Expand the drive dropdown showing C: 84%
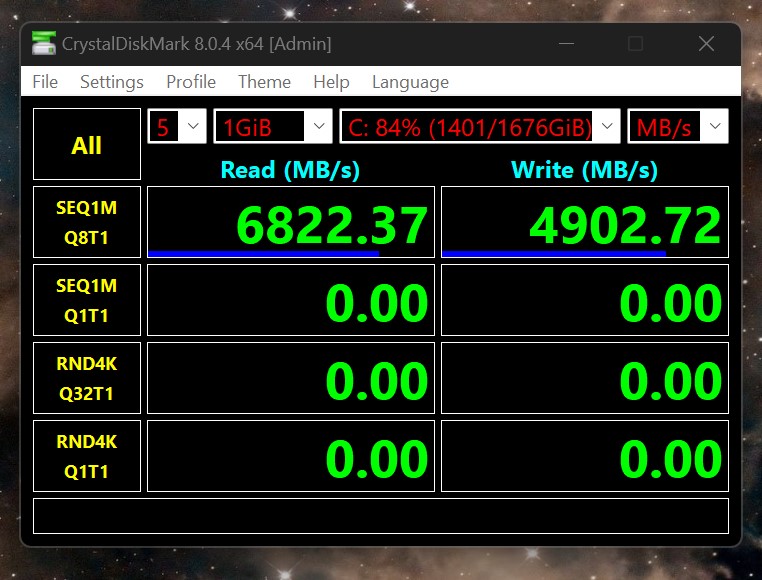The width and height of the screenshot is (762, 580). [480, 126]
